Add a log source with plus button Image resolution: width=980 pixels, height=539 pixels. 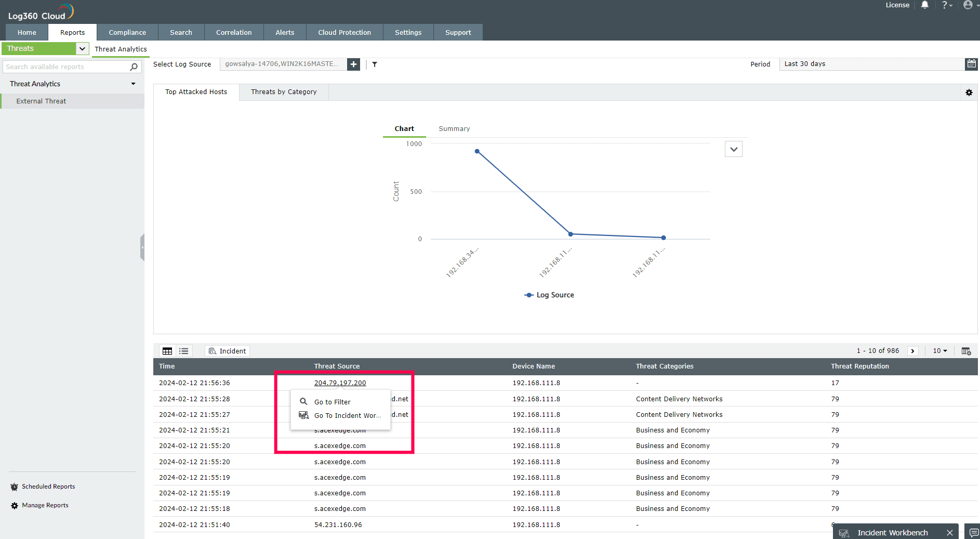(x=353, y=64)
